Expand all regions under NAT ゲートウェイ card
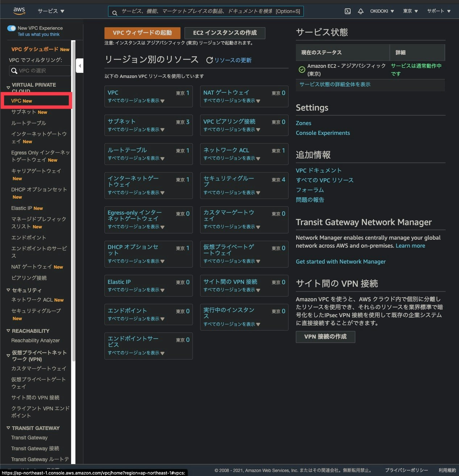 click(x=232, y=101)
